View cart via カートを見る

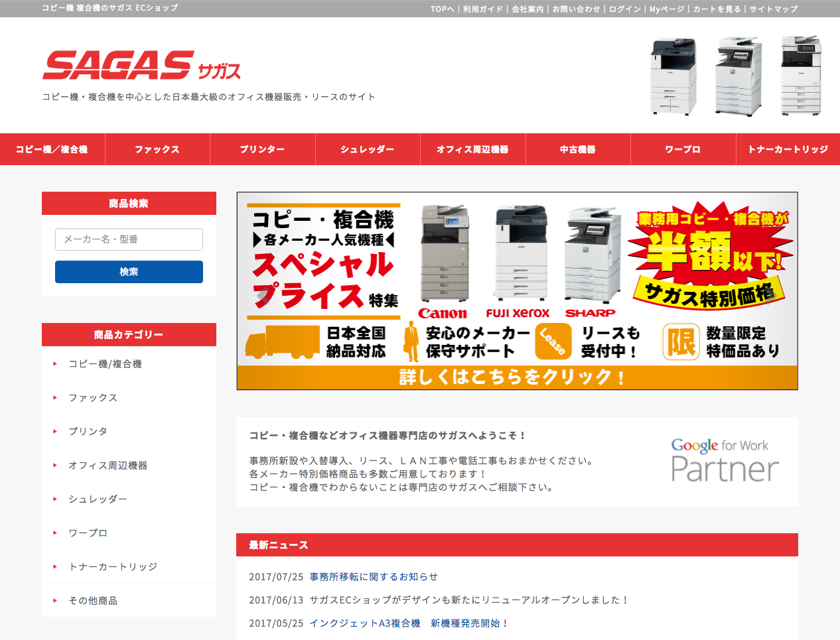pyautogui.click(x=717, y=9)
